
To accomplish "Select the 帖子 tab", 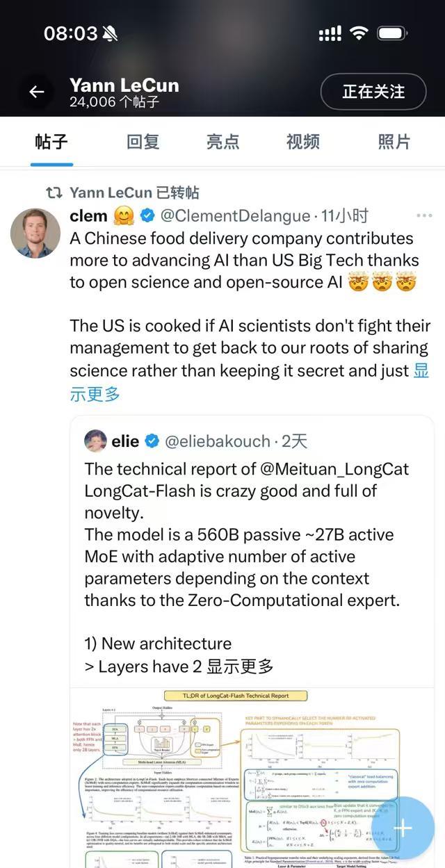I will tap(52, 142).
